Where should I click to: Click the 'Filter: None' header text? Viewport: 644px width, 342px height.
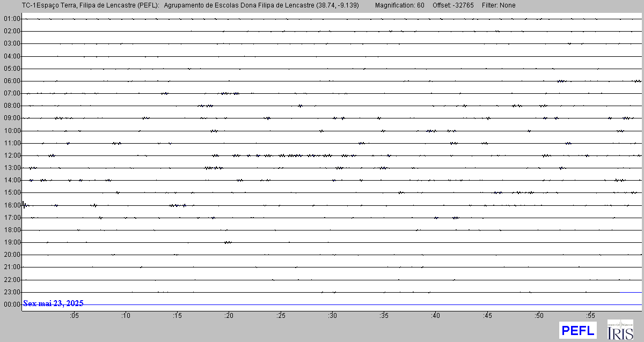tap(499, 5)
